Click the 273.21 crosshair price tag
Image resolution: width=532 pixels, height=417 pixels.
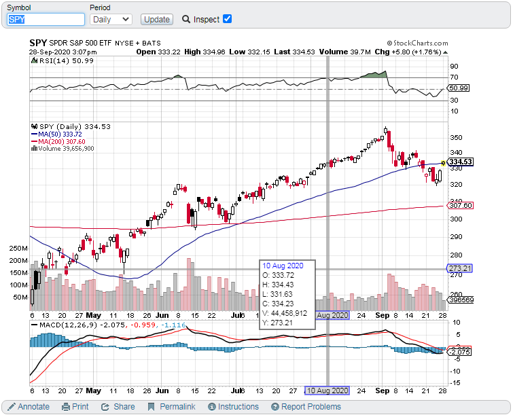pos(460,268)
